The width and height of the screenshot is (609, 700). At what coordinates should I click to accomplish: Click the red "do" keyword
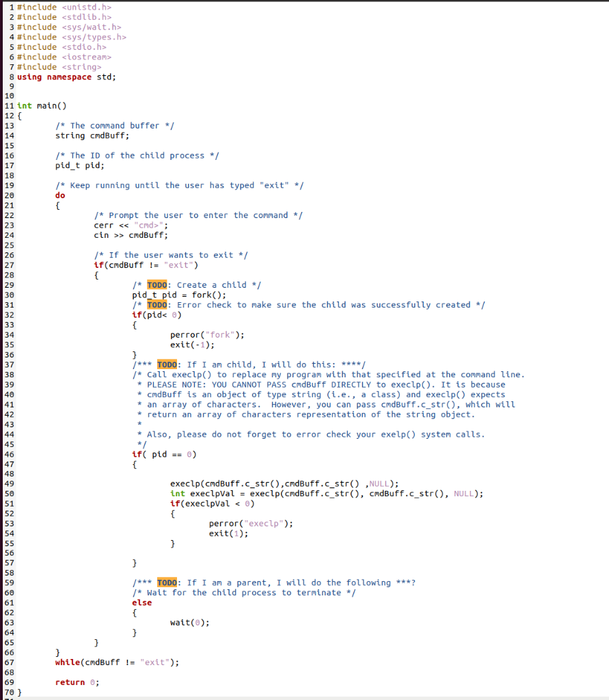(x=60, y=195)
